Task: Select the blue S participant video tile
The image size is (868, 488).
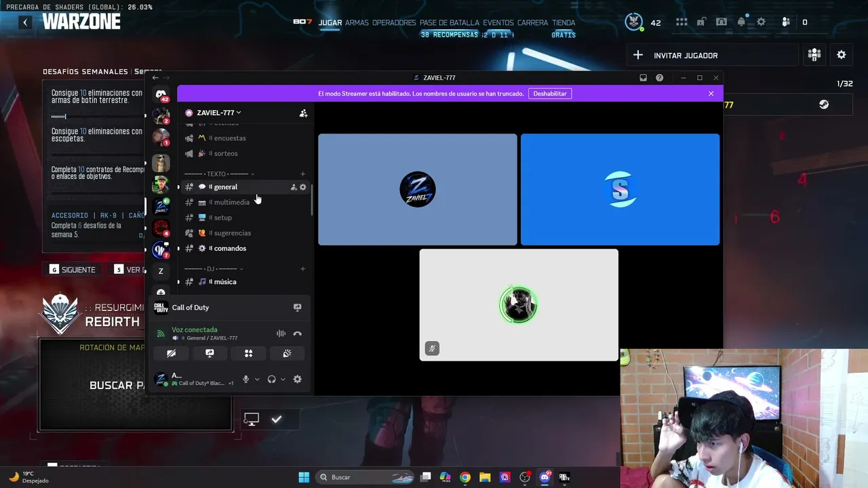Action: coord(620,190)
